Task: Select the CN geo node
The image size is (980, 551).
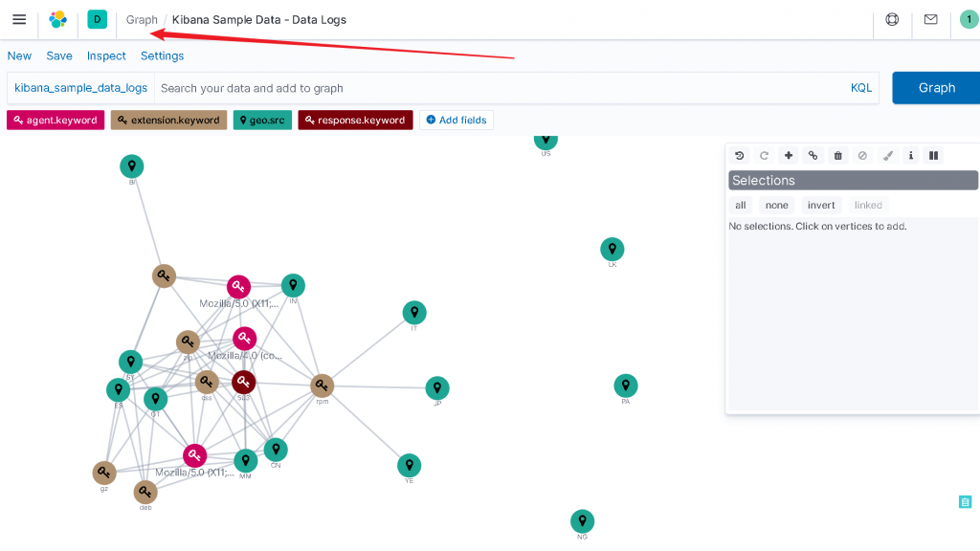Action: pos(276,450)
